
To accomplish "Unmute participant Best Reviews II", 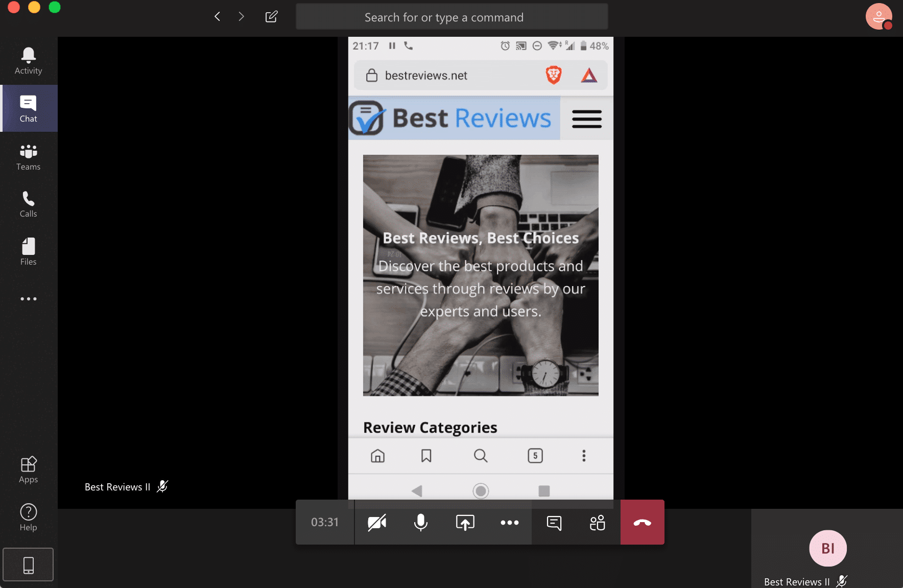I will pos(842,581).
